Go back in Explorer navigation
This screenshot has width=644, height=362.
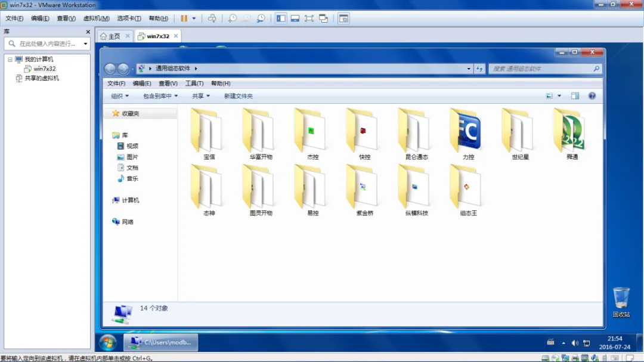(x=110, y=69)
